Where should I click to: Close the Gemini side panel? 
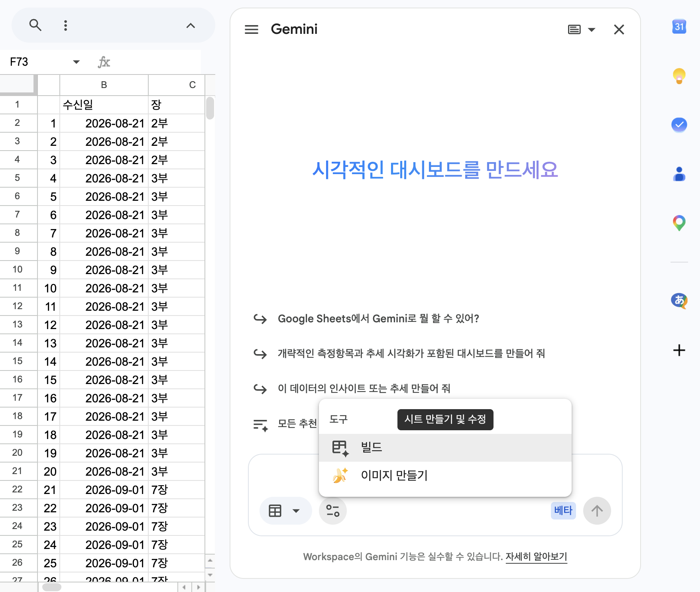point(619,29)
